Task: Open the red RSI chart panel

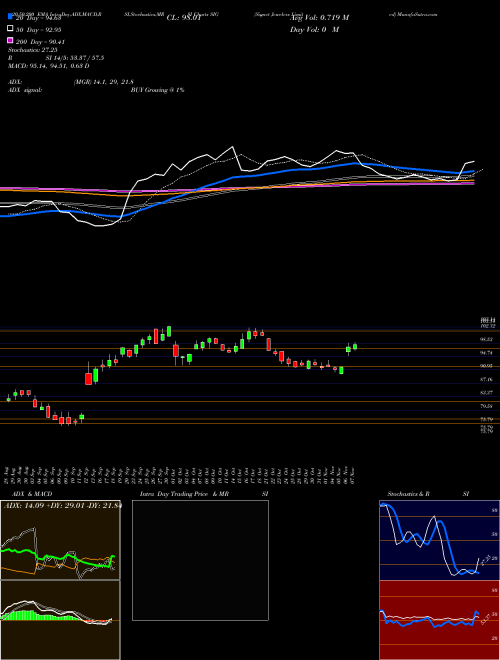Action: coord(439,620)
